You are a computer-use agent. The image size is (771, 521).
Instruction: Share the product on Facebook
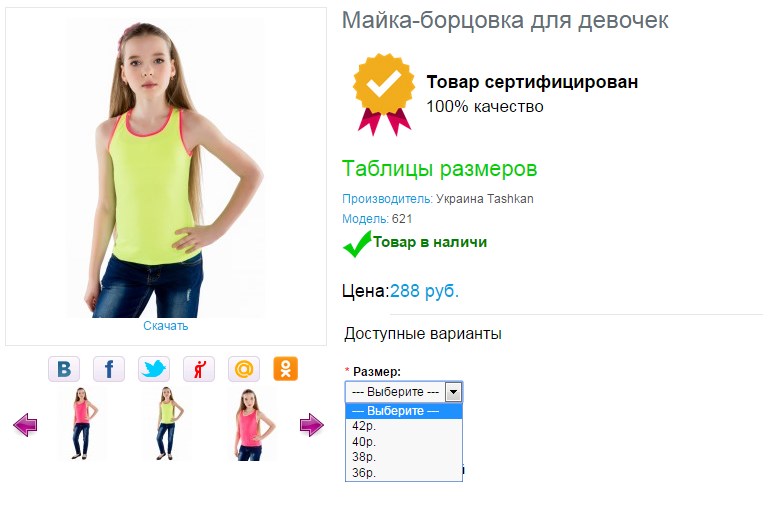[109, 369]
